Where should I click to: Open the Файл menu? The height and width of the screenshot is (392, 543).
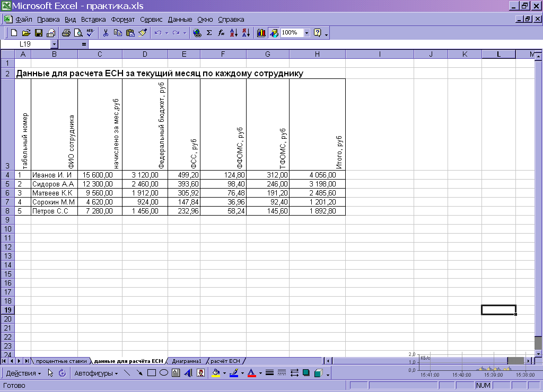[x=24, y=20]
